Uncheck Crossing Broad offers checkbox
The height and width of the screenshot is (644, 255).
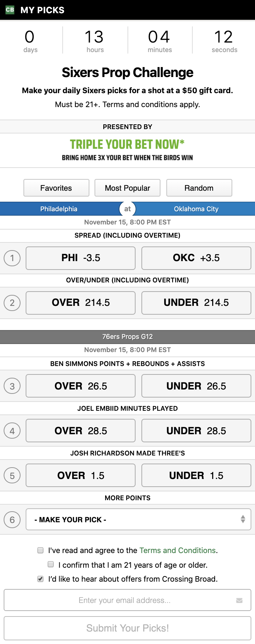click(41, 579)
